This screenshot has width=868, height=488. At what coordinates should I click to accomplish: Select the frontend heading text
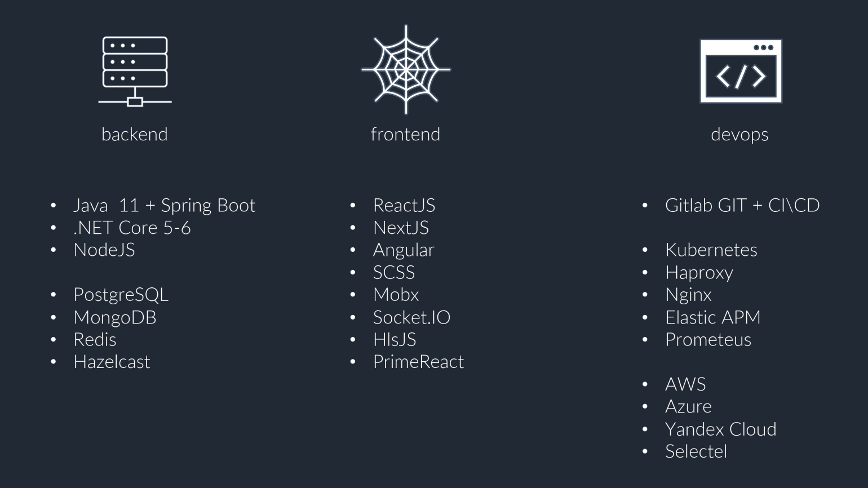[x=406, y=134]
